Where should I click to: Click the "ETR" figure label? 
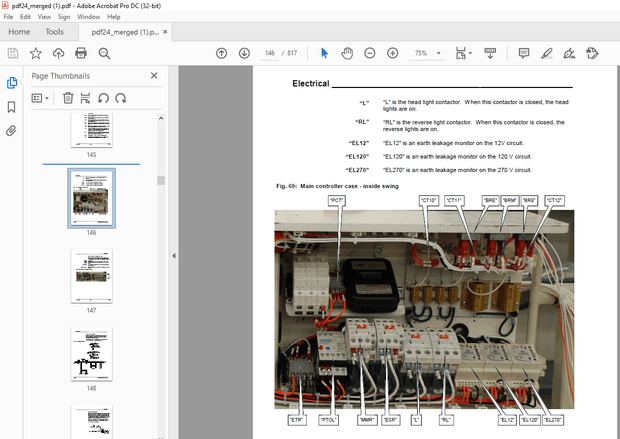coord(297,420)
